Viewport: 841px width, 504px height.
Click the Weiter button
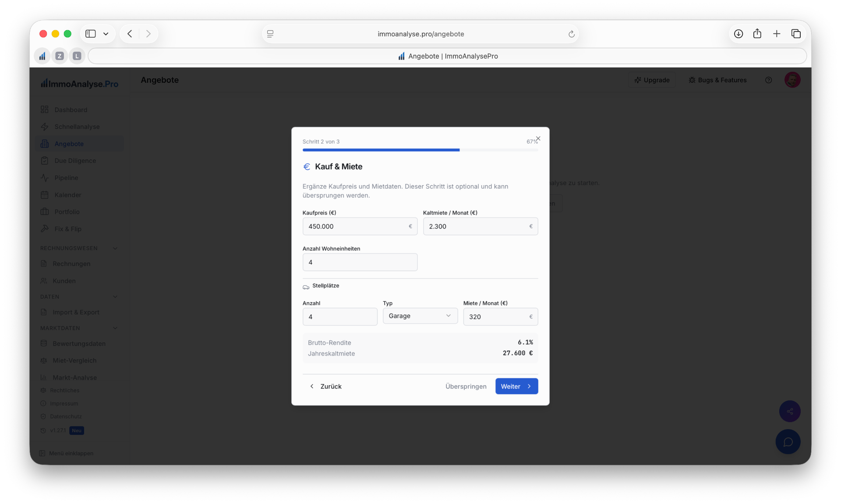516,386
